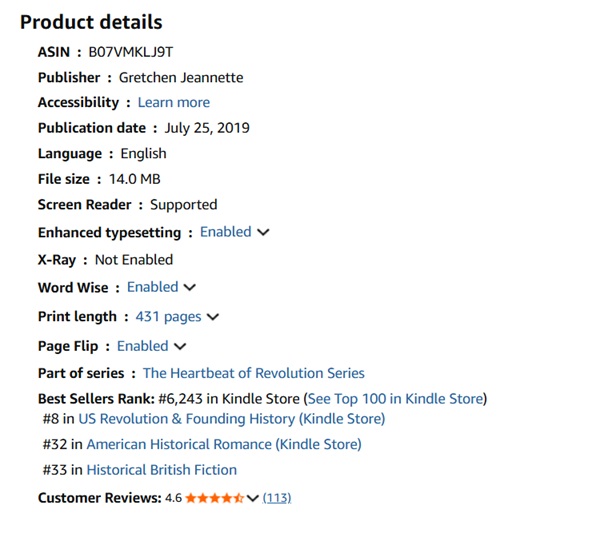The image size is (600, 533).
Task: Expand the Print length chevron
Action: (213, 317)
